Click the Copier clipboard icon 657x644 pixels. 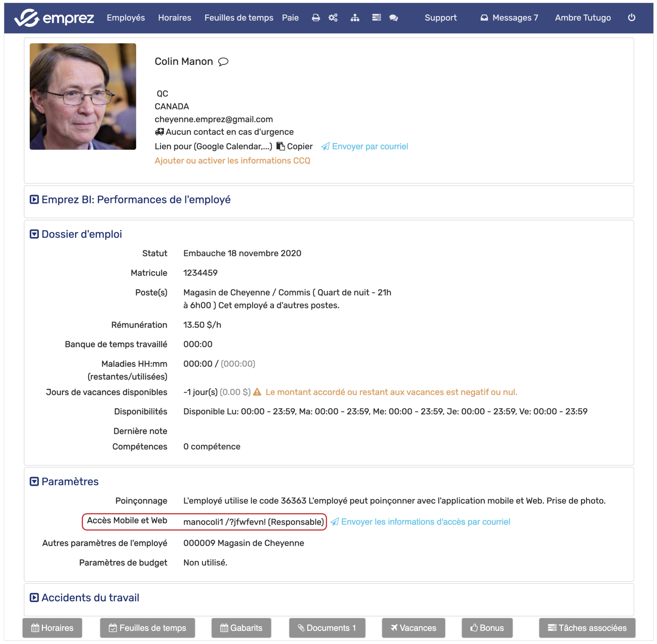point(281,146)
